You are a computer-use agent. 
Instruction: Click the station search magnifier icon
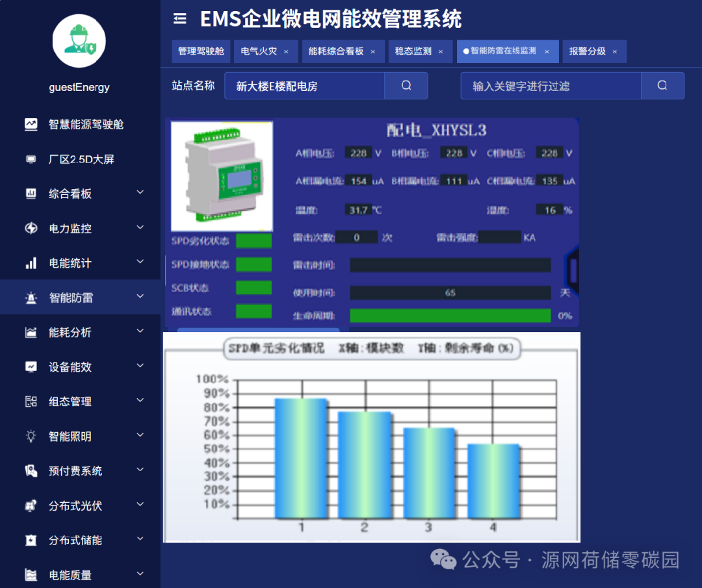point(406,85)
